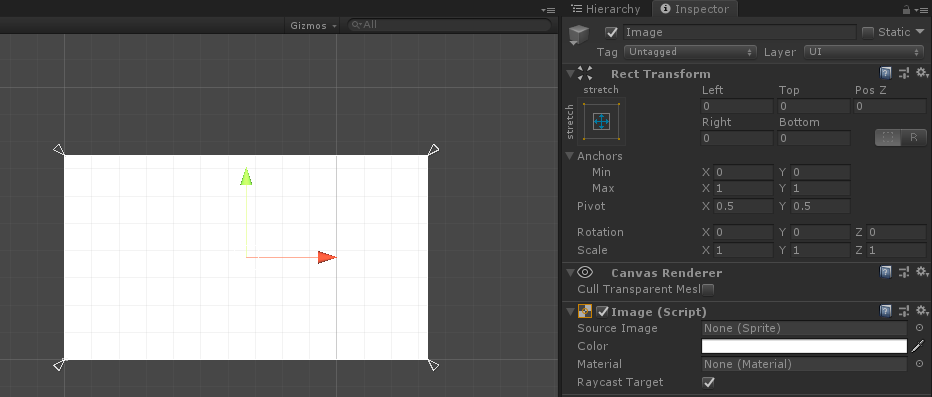Click the Source Image None (Sprite) field
Image resolution: width=932 pixels, height=397 pixels.
click(x=804, y=328)
